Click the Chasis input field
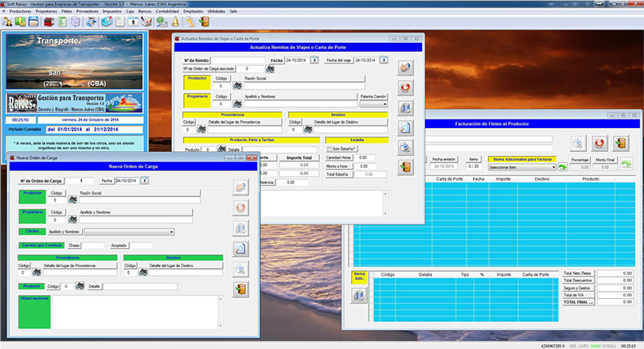644x349 pixels. coord(93,246)
